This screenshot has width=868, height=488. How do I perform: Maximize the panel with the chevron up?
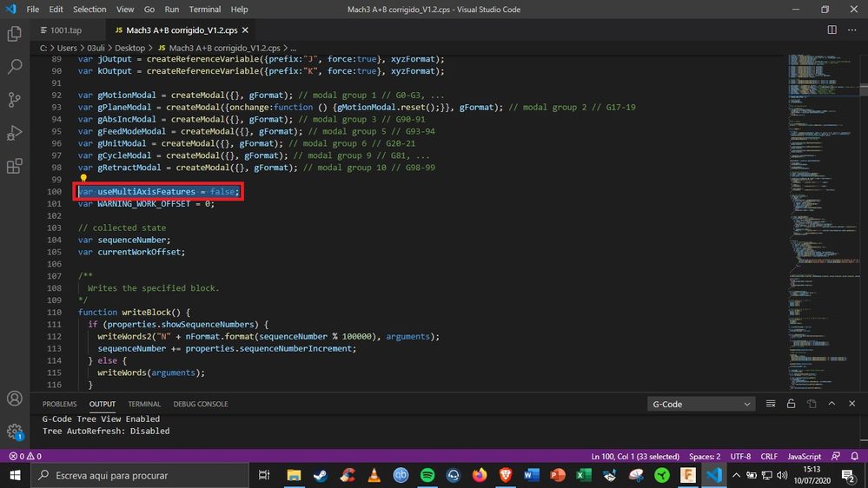(832, 404)
